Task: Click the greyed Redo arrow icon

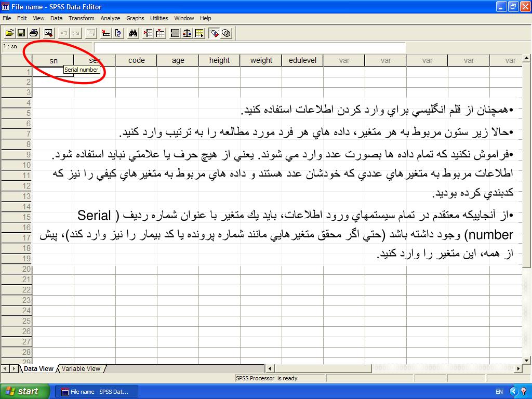Action: pos(76,33)
